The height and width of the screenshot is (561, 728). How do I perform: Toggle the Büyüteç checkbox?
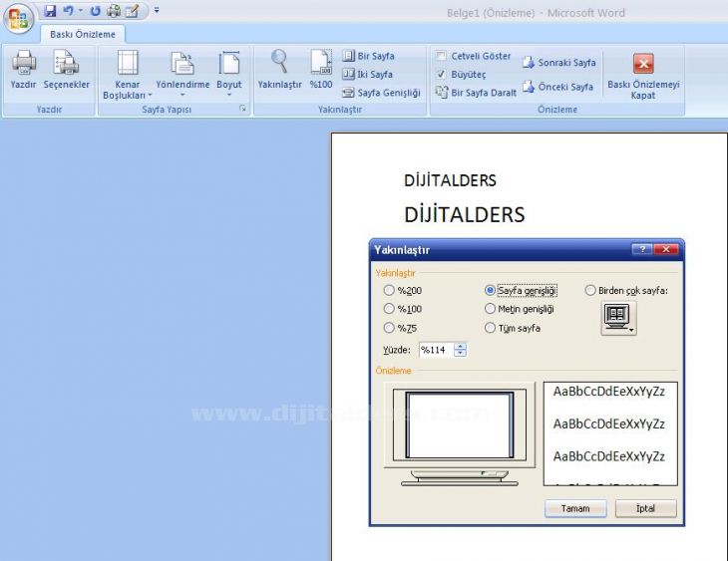click(x=441, y=75)
